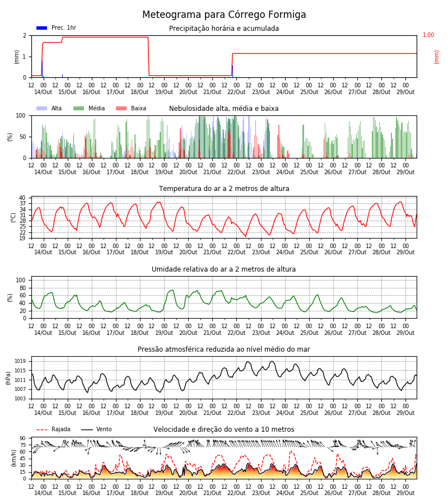
Task: Click the red Baixa legend swatch
Action: click(121, 108)
